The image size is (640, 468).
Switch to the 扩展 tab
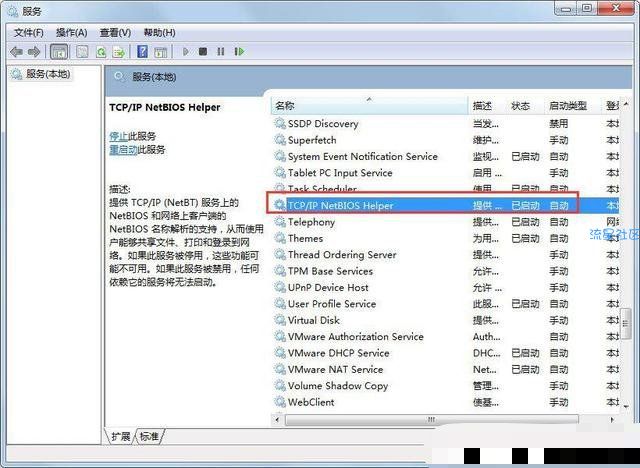121,437
